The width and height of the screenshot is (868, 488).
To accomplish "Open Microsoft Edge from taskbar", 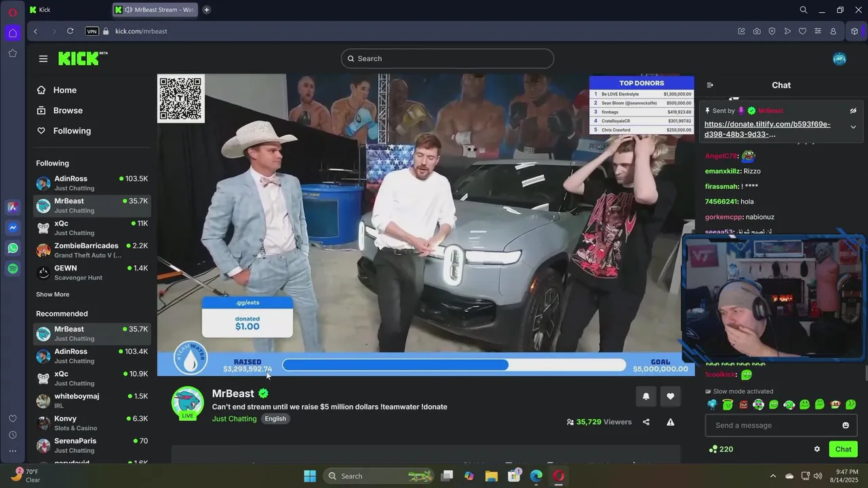I will pyautogui.click(x=536, y=476).
